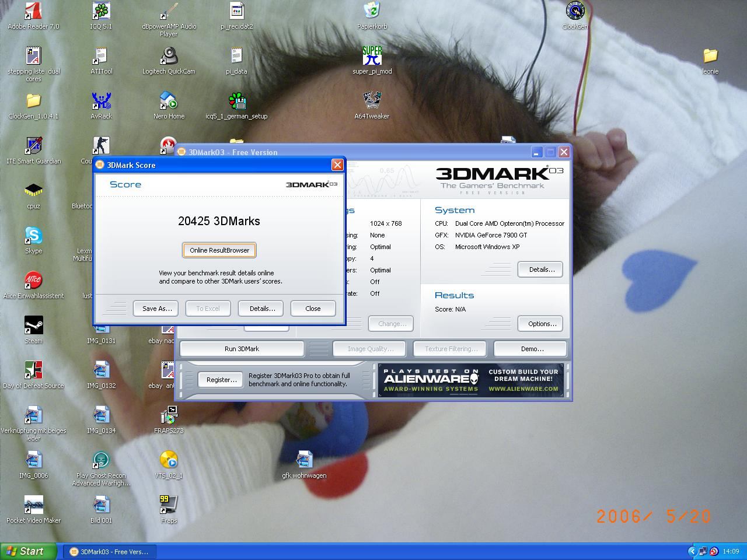The width and height of the screenshot is (747, 560).
Task: Click the 1024 x 768 resolution value
Action: (386, 223)
